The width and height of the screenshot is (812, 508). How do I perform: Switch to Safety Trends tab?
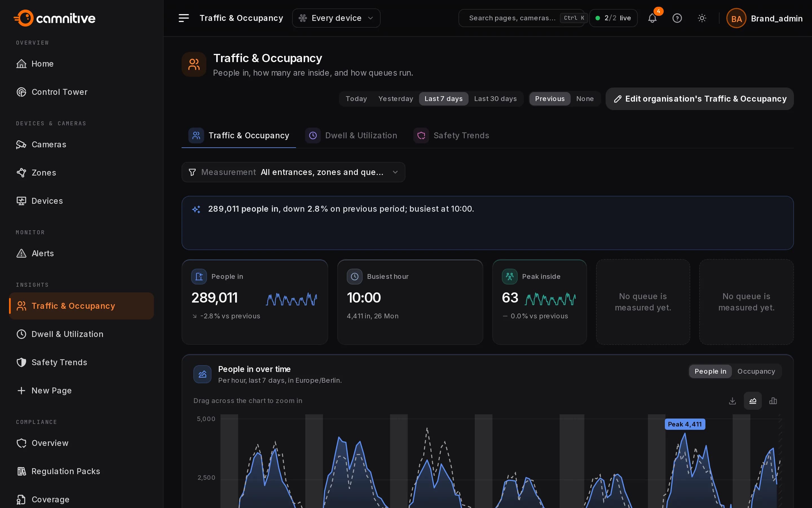(451, 135)
